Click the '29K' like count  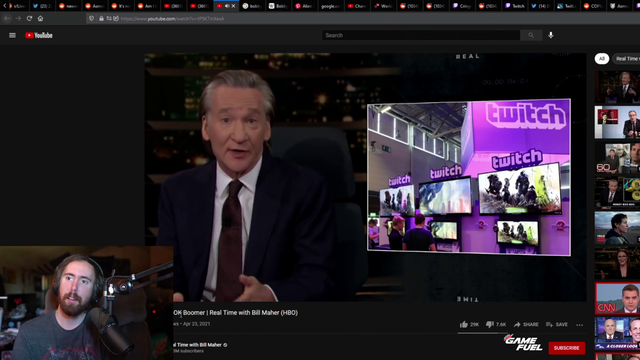click(474, 325)
